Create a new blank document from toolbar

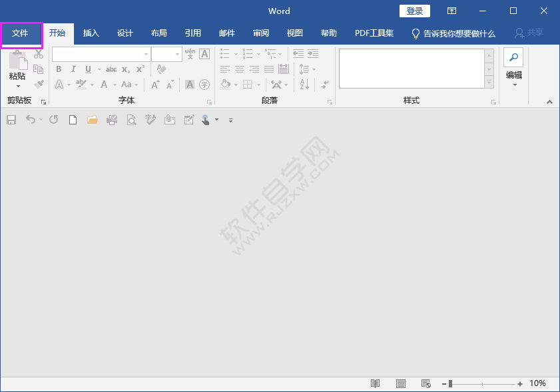73,120
